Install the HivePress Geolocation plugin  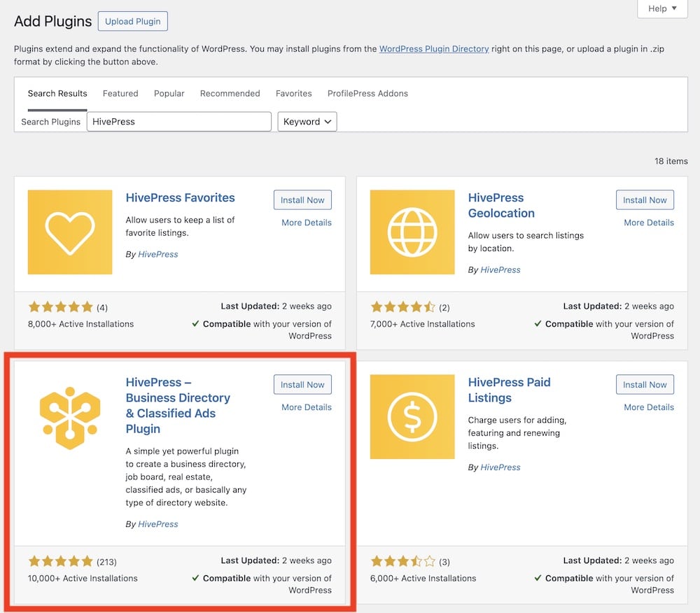(645, 200)
